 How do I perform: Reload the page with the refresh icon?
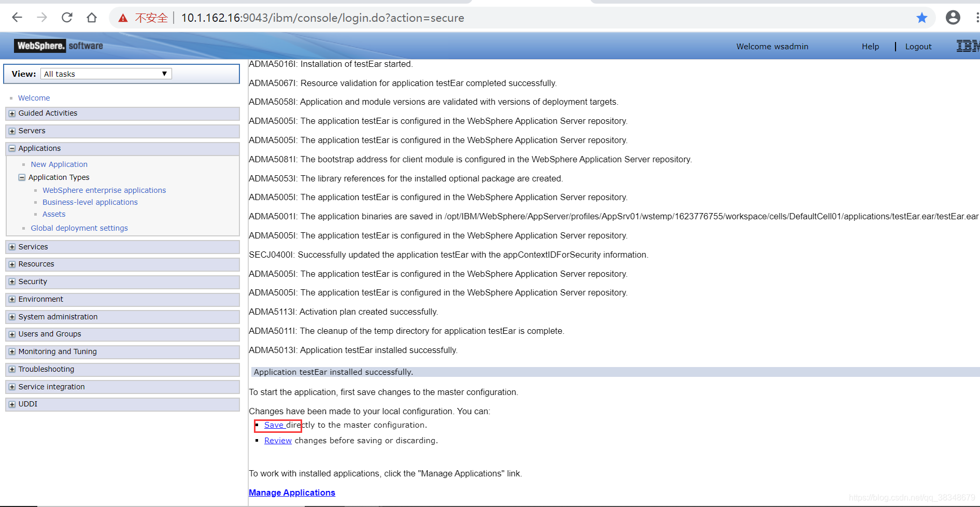pyautogui.click(x=67, y=18)
